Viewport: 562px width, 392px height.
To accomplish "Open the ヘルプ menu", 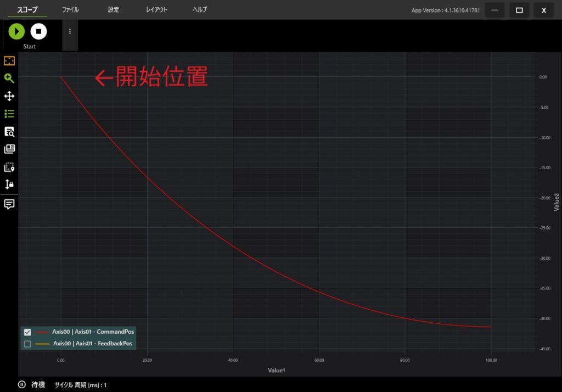I will click(x=200, y=10).
